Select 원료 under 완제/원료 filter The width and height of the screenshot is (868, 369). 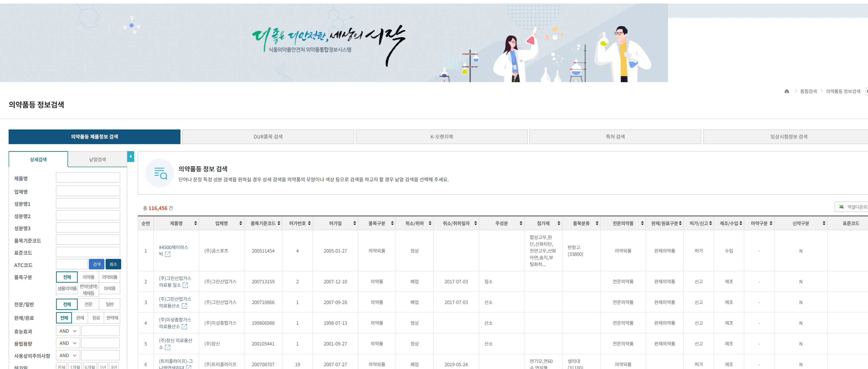[96, 318]
